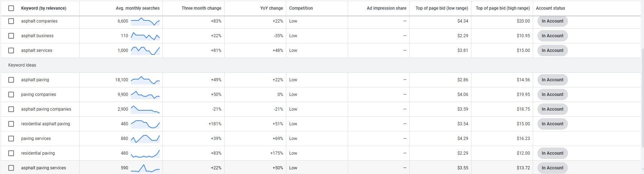This screenshot has height=174, width=644.
Task: Select the paving services keyword checkbox
Action: pos(11,139)
